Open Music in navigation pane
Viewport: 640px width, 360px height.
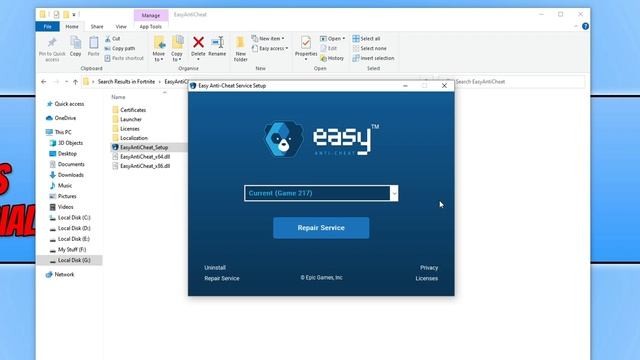61,185
